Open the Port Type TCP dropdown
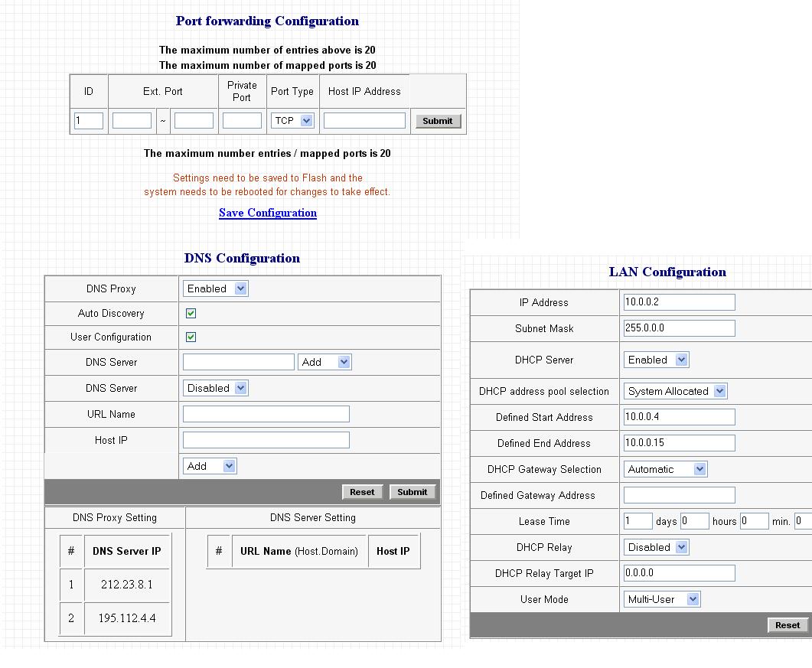The height and width of the screenshot is (668, 812). click(x=293, y=121)
